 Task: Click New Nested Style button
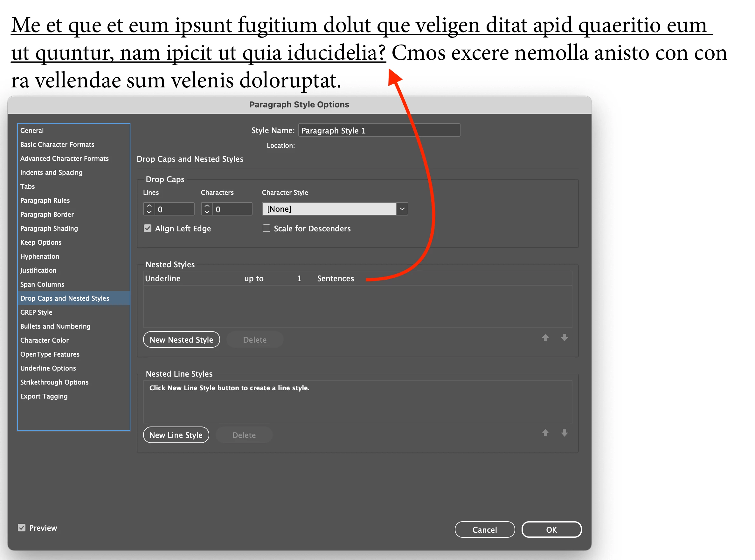[182, 340]
